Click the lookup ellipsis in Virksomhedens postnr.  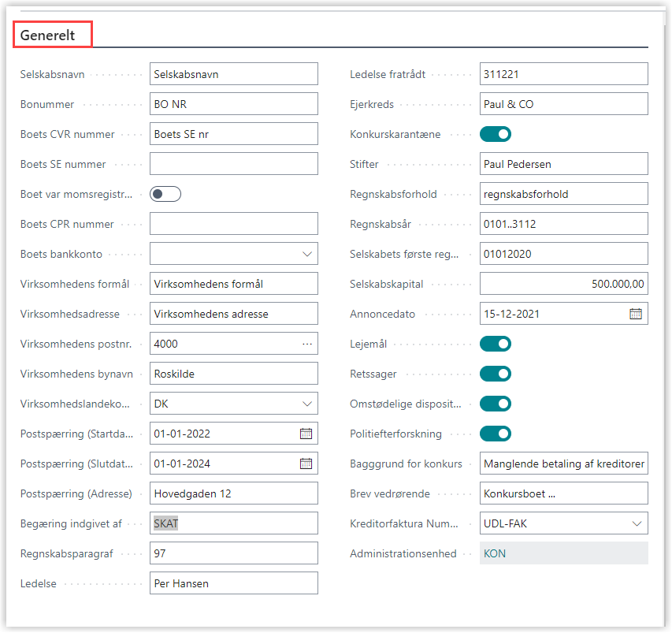306,344
